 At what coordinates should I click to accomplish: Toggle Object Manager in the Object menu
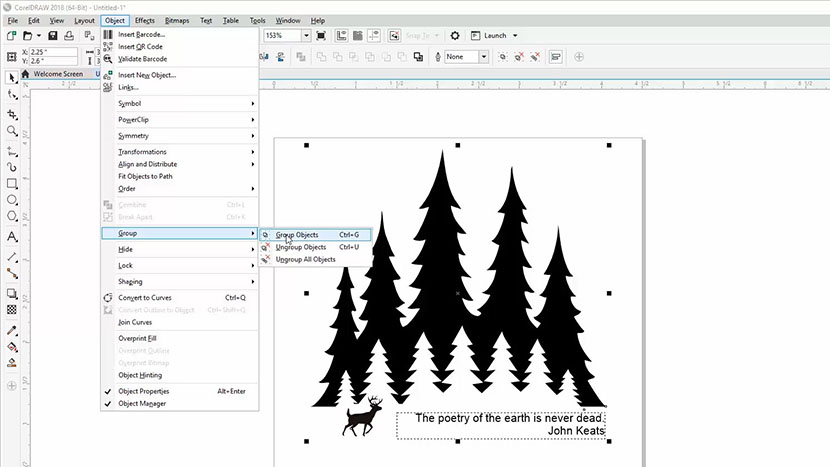pyautogui.click(x=142, y=404)
